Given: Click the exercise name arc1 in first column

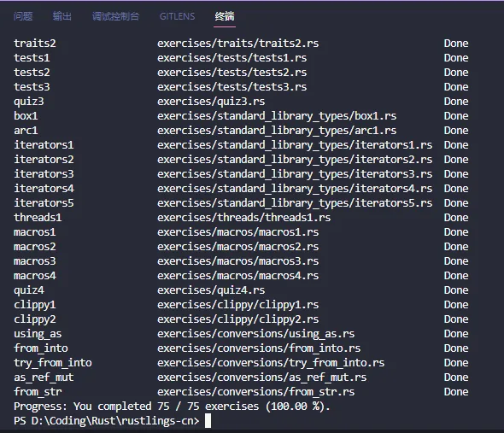Looking at the screenshot, I should (26, 130).
